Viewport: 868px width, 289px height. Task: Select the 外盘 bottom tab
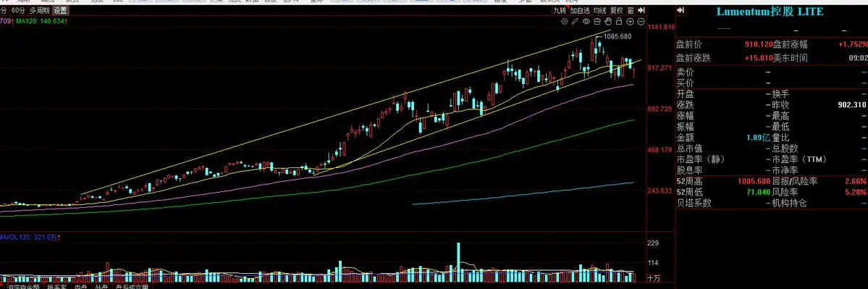[x=101, y=287]
